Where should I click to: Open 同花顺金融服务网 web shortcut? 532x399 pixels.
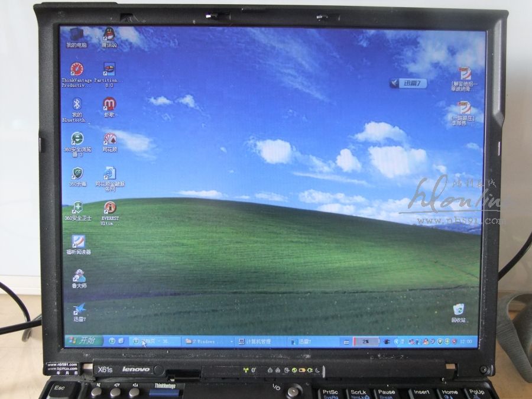tap(110, 179)
